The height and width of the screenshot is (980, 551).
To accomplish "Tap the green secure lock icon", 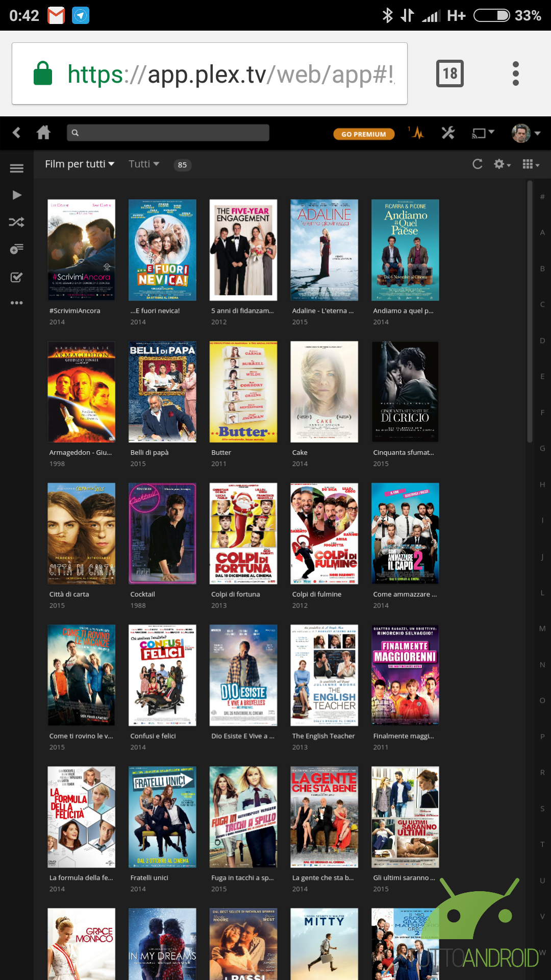I will (43, 73).
